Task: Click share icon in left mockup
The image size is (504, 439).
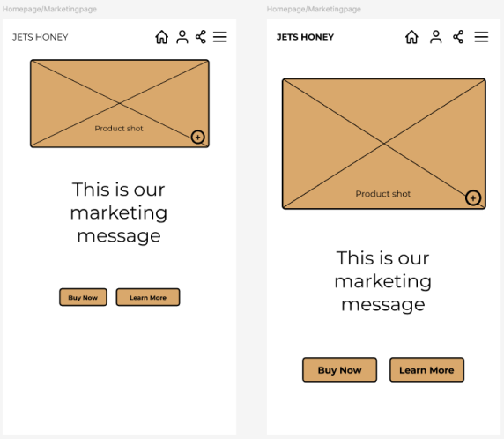Action: (x=201, y=37)
